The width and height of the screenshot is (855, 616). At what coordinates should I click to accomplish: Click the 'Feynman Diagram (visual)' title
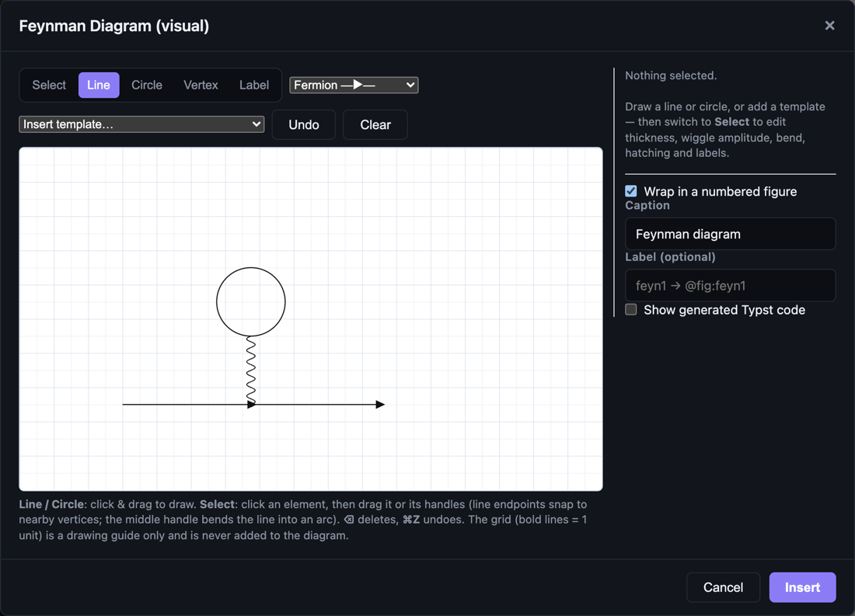tap(114, 26)
